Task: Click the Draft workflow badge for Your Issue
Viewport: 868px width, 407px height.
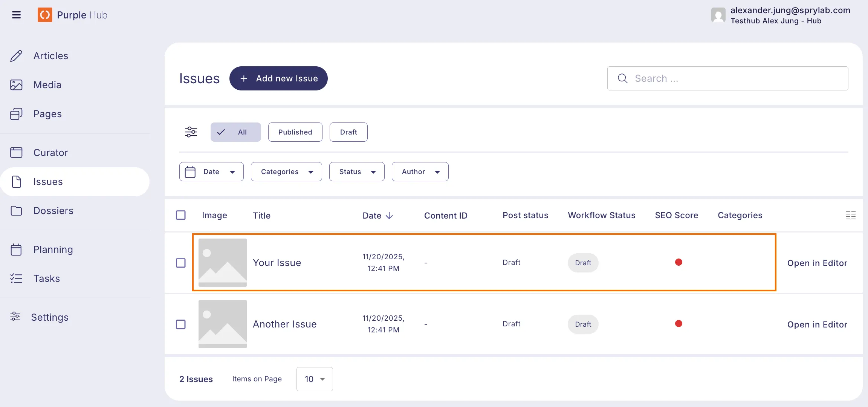Action: pyautogui.click(x=583, y=263)
